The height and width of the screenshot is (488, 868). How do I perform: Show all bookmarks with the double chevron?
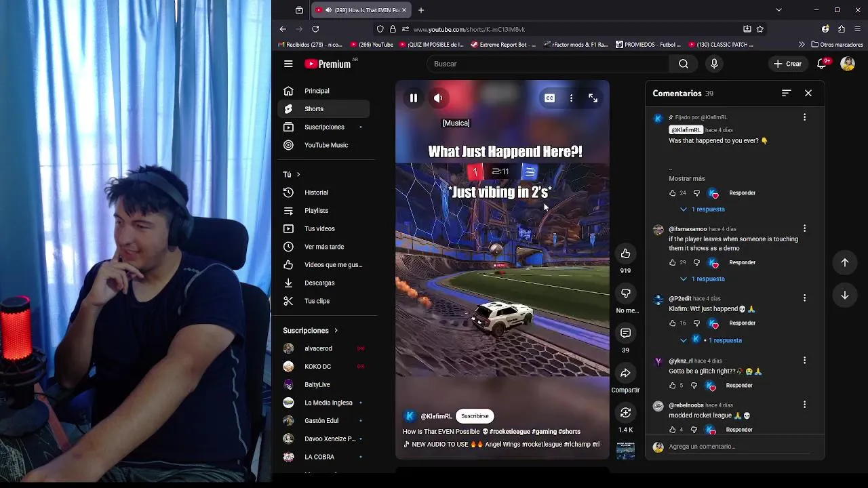coord(802,45)
